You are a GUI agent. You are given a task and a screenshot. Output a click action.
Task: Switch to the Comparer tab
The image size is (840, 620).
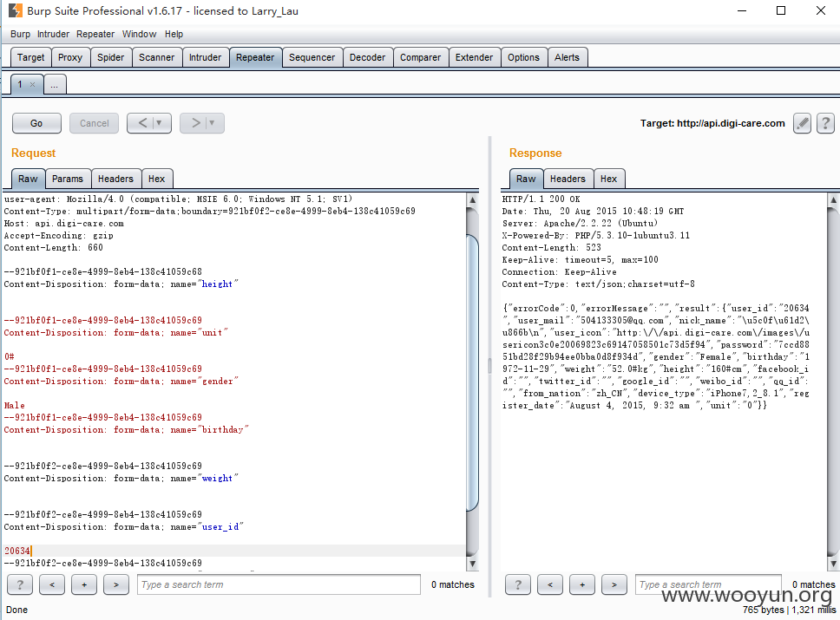[421, 57]
